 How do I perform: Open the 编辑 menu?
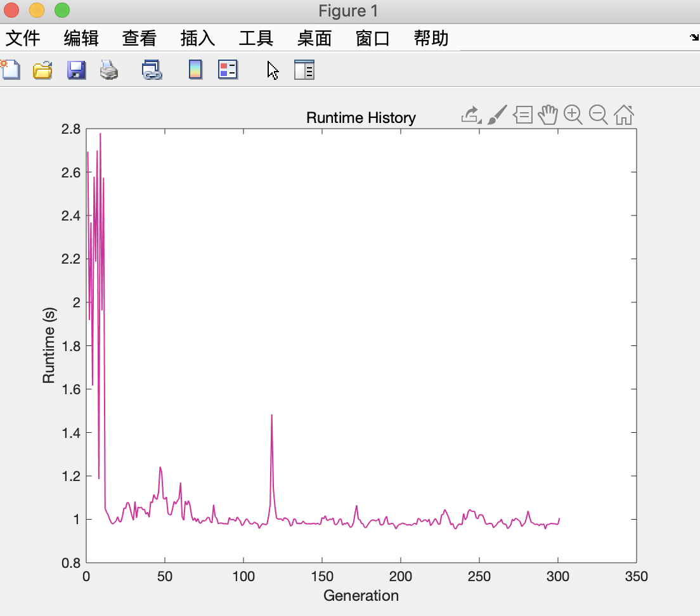(x=81, y=39)
